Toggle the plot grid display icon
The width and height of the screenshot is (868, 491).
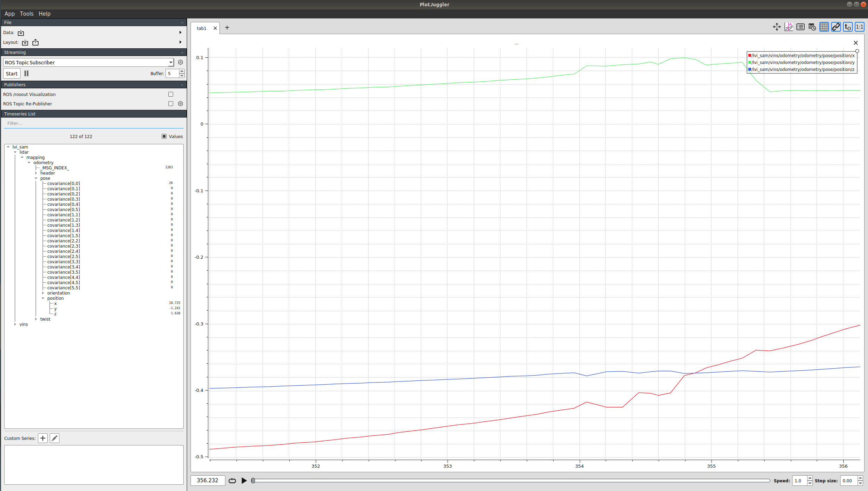coord(824,27)
